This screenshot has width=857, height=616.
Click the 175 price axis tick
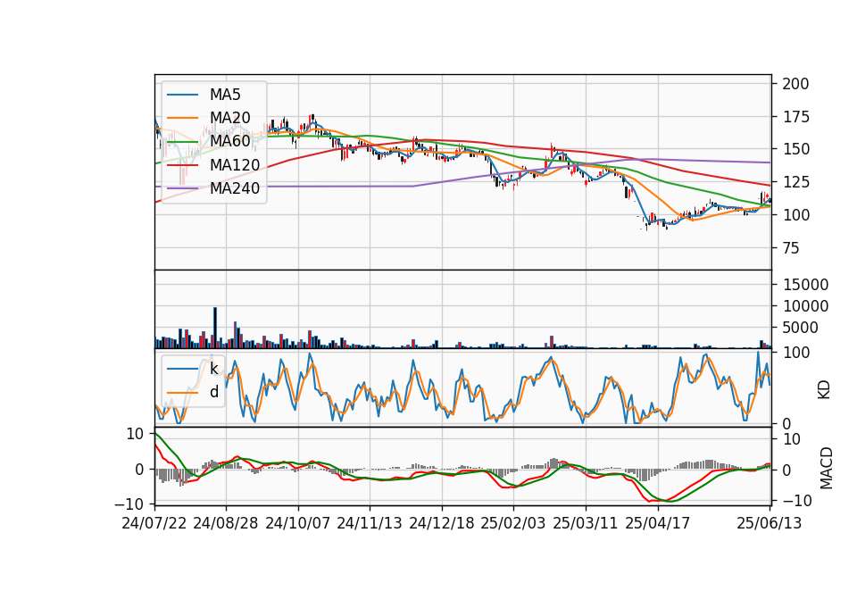tap(795, 116)
